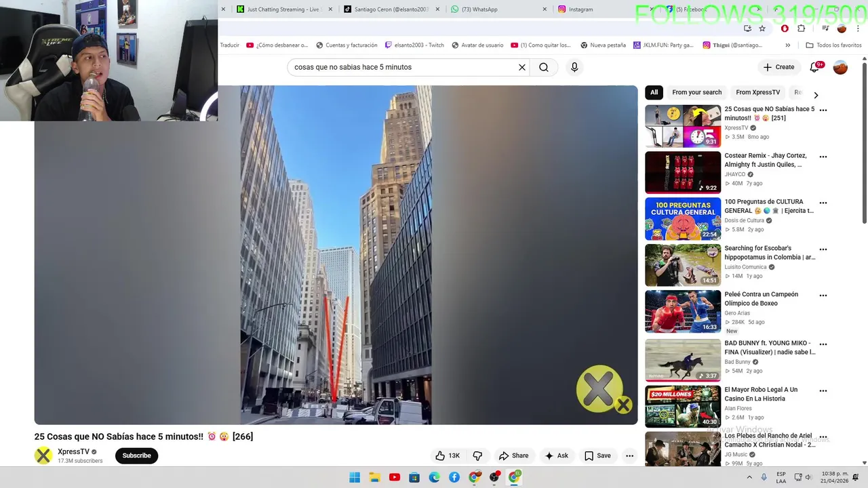Viewport: 868px width, 488px height.
Task: Open Windows Start menu
Action: tap(355, 477)
